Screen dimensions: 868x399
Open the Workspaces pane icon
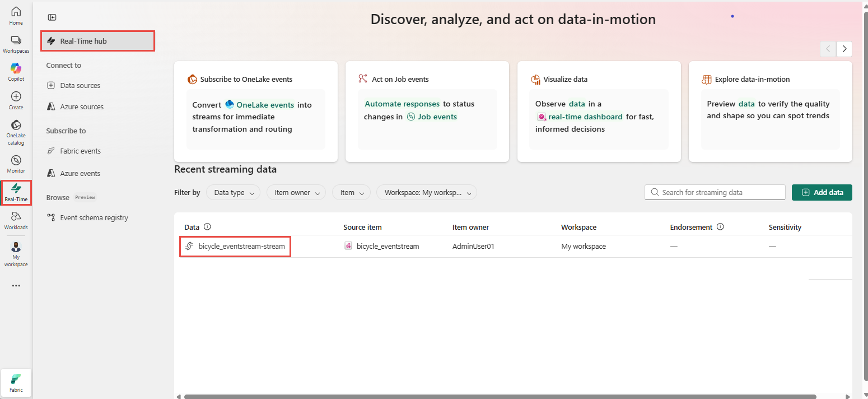click(x=16, y=44)
